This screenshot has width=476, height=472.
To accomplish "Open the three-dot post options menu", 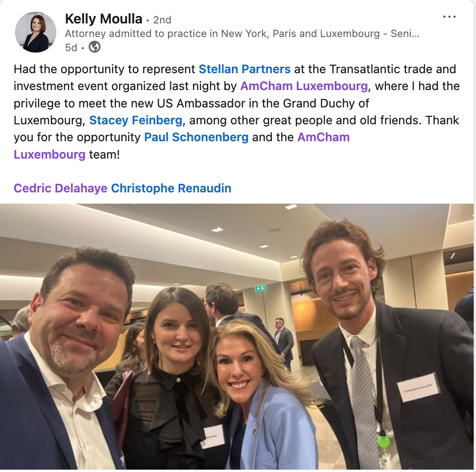I will pos(449,17).
